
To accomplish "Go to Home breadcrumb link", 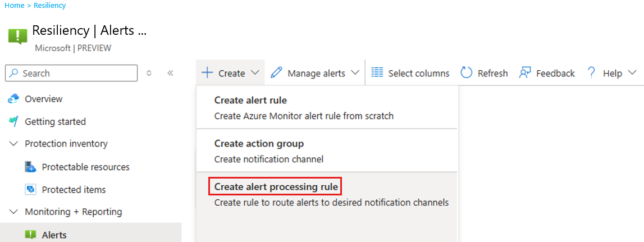I will pyautogui.click(x=14, y=6).
